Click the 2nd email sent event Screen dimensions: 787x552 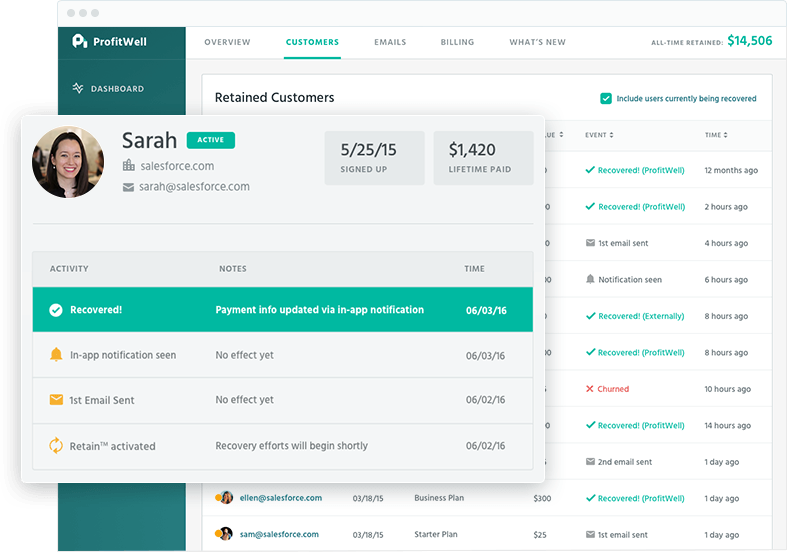tap(625, 462)
